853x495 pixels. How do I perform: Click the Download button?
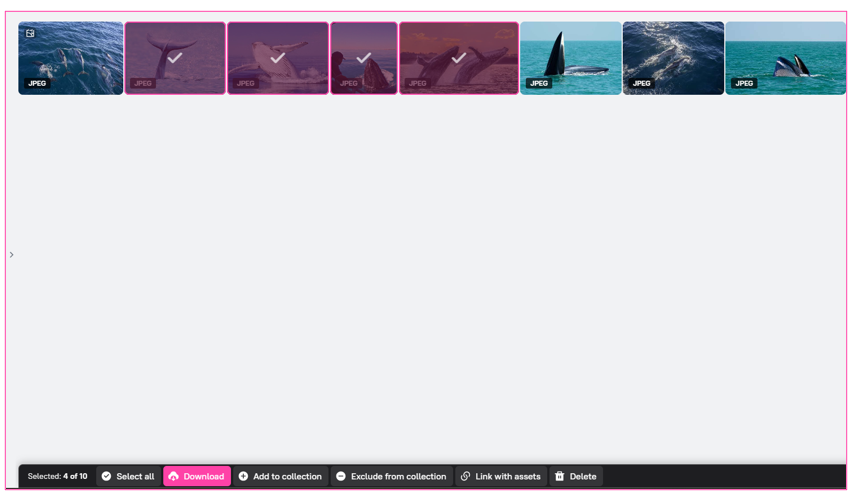[197, 477]
